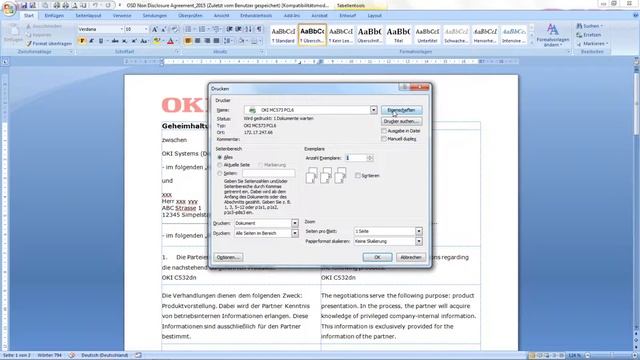Toggle italic formatting in the ribbon
This screenshot has height=360, width=640.
tap(91, 41)
